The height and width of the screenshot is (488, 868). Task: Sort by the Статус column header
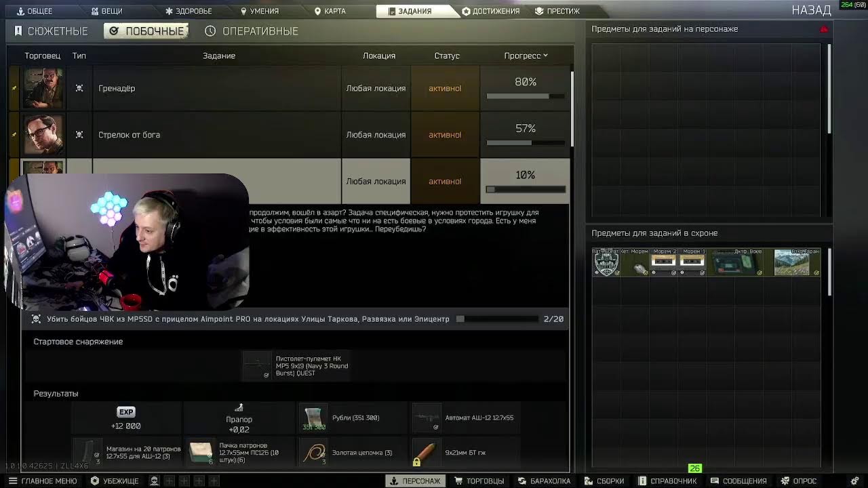click(446, 56)
